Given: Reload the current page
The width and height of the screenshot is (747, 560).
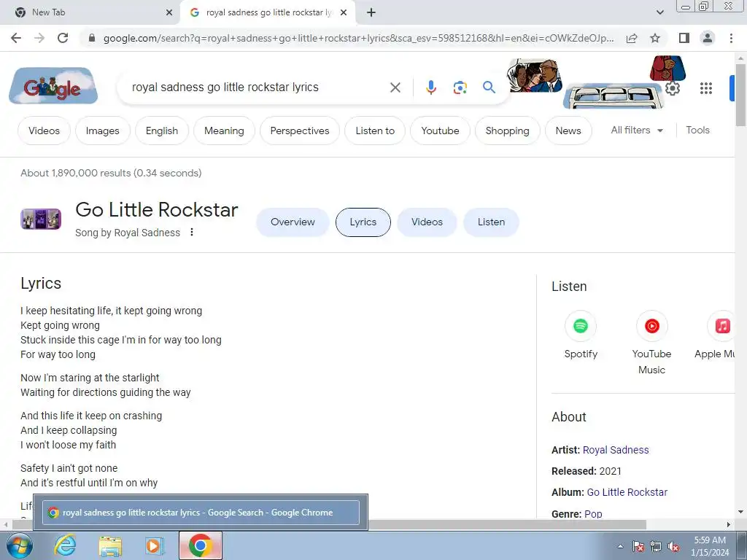Looking at the screenshot, I should tap(63, 38).
